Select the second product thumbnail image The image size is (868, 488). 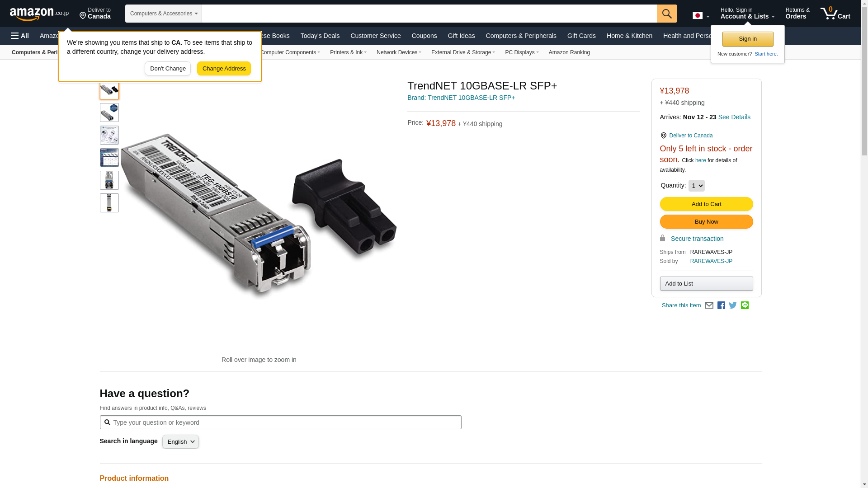pyautogui.click(x=109, y=113)
